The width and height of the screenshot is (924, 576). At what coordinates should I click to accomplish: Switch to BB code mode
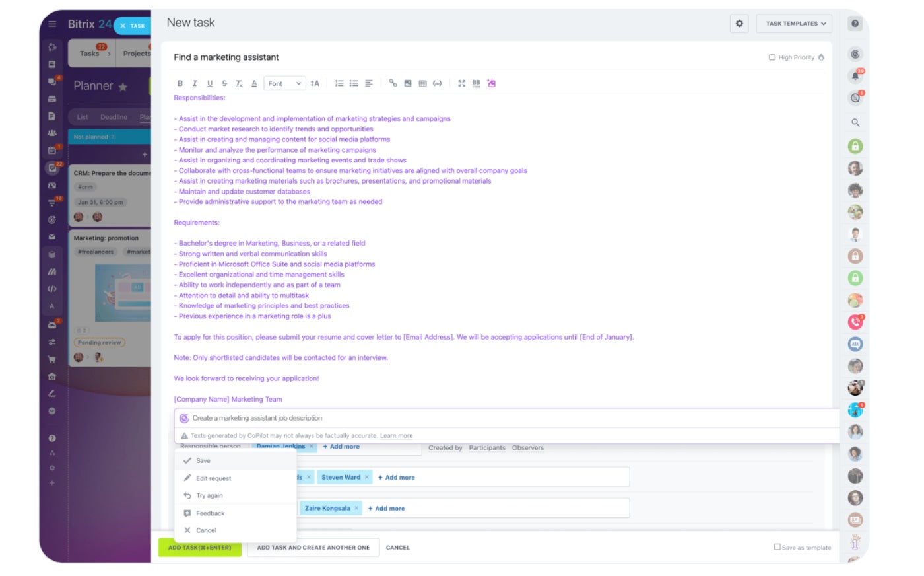pos(476,83)
